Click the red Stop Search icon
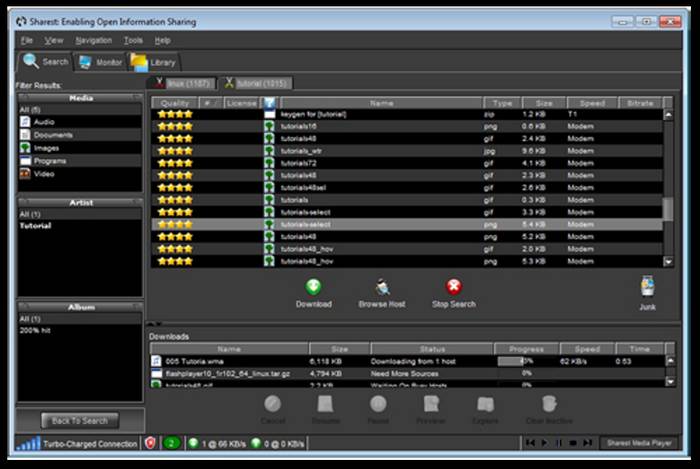Image resolution: width=700 pixels, height=469 pixels. coord(454,286)
